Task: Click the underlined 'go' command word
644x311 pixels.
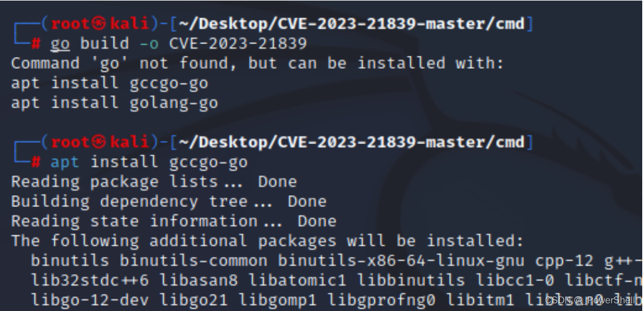Action: pyautogui.click(x=60, y=44)
